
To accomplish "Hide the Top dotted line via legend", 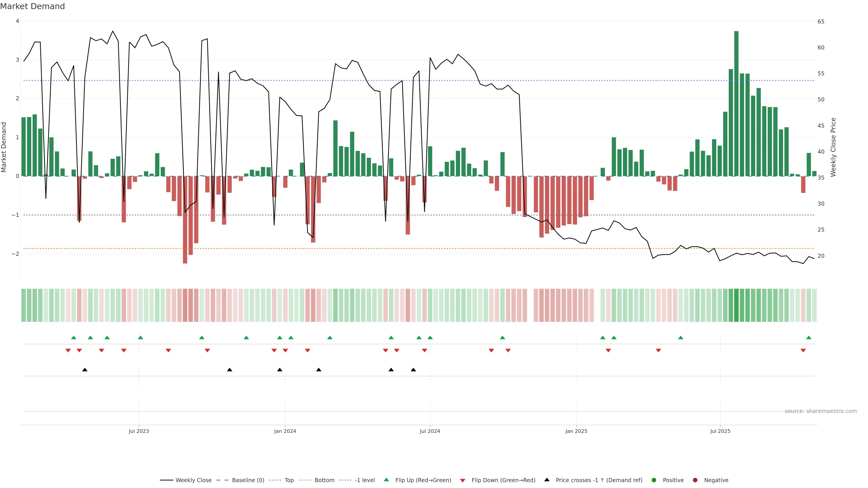I will 289,480.
